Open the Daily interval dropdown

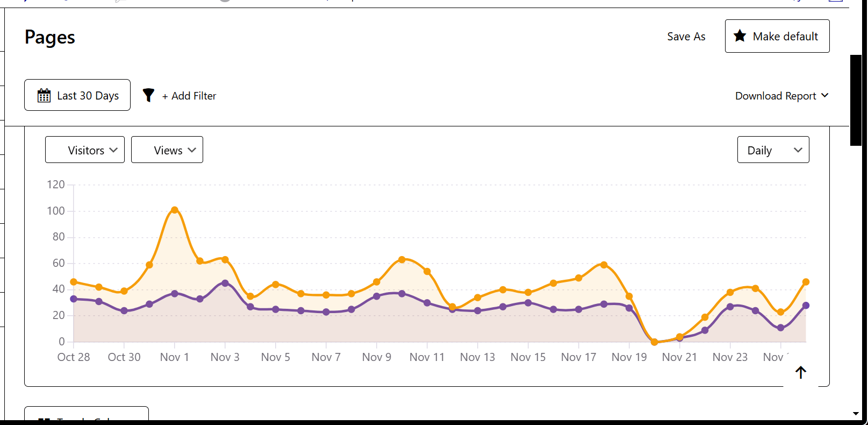[x=773, y=150]
